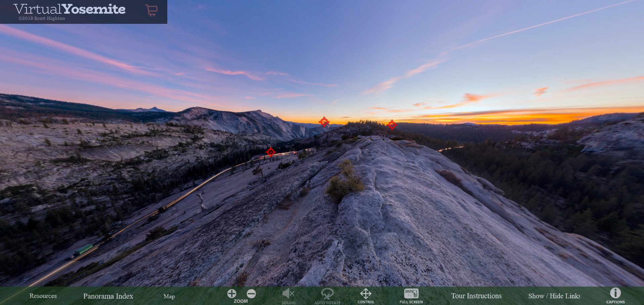Click the VirtualYosemite logo
The width and height of the screenshot is (644, 305).
pyautogui.click(x=70, y=9)
